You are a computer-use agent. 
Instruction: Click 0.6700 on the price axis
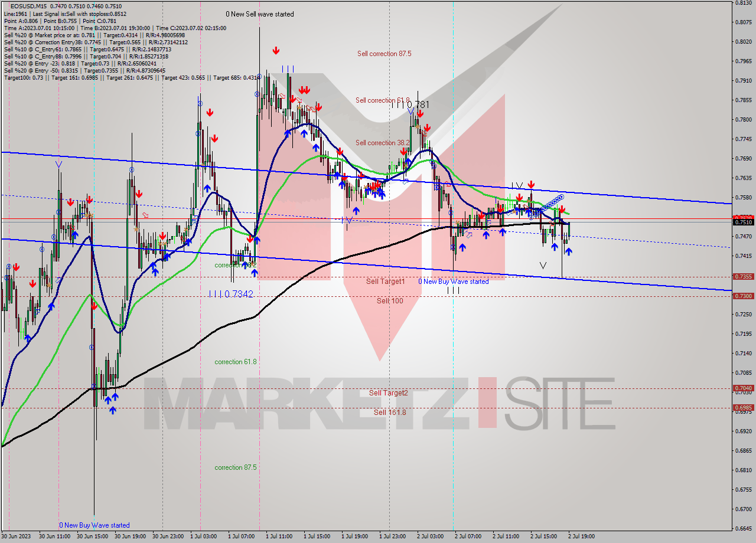(743, 509)
